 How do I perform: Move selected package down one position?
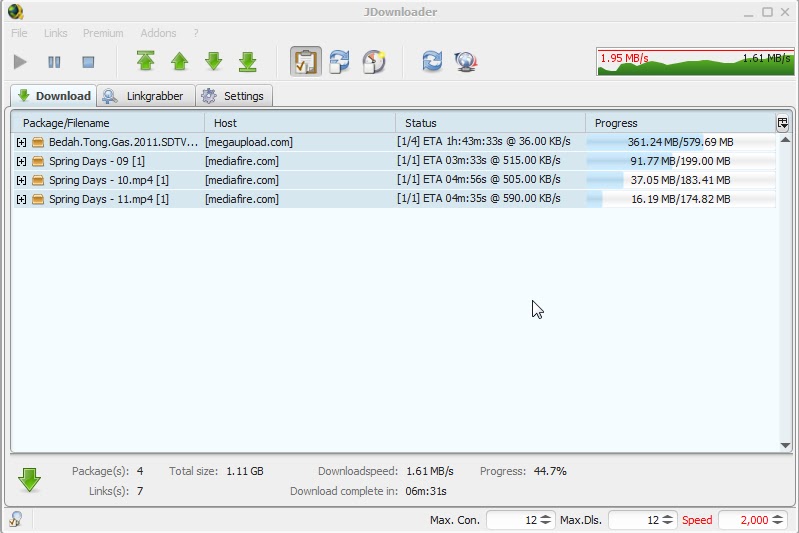(x=214, y=61)
